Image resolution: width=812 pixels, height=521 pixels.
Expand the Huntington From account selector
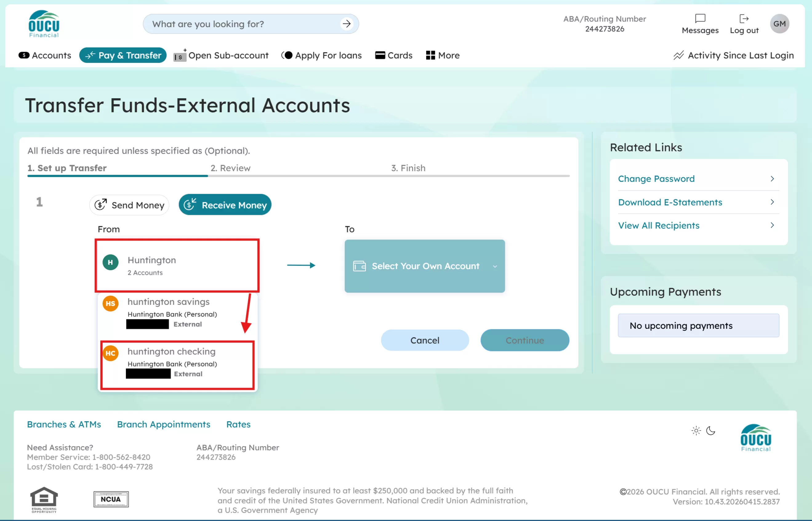pyautogui.click(x=177, y=265)
